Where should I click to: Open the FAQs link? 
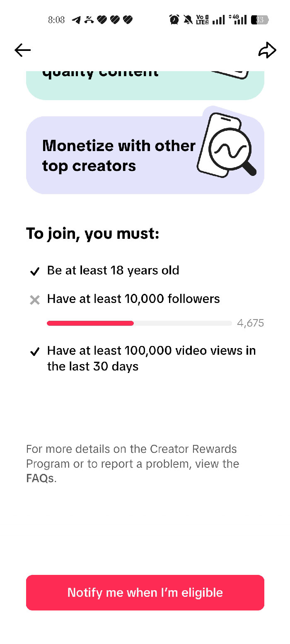40,478
